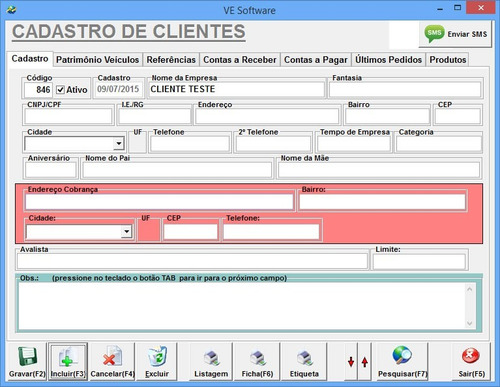
Task: Click the CEP field in billing section
Action: (190, 232)
